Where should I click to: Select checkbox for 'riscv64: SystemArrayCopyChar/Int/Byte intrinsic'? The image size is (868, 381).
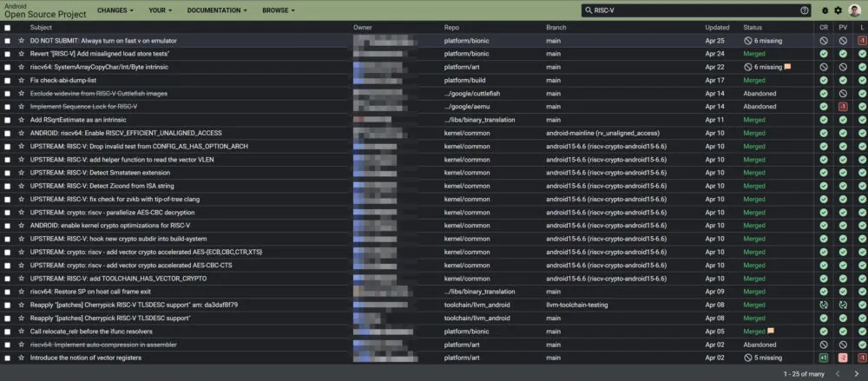coord(7,67)
